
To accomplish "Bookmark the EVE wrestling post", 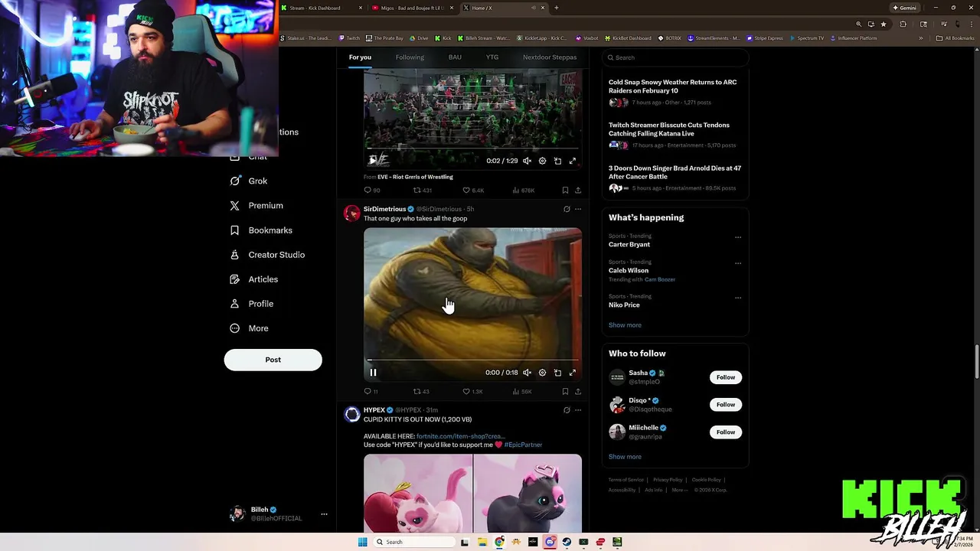I will 565,191.
